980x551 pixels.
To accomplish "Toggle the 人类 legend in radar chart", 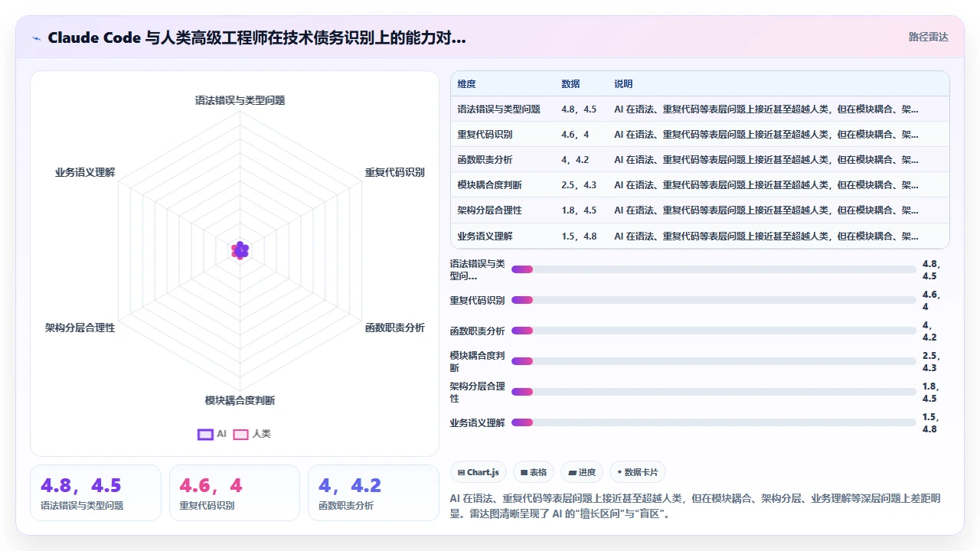I will click(x=252, y=434).
